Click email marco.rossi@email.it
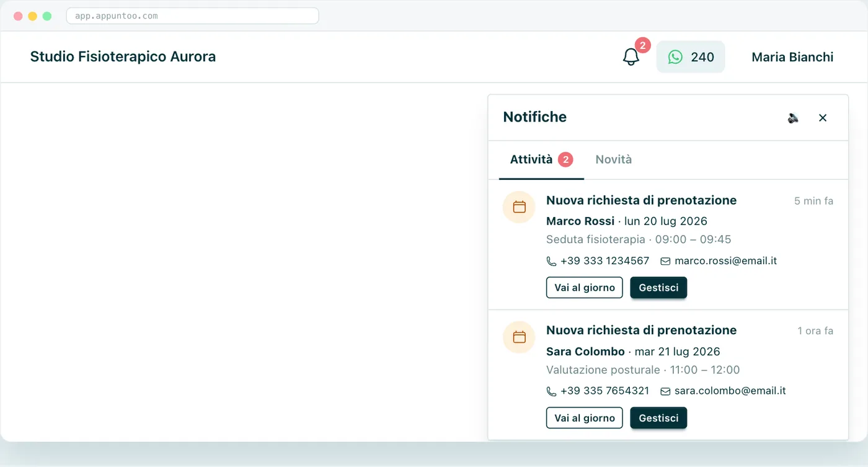Image resolution: width=868 pixels, height=467 pixels. point(726,261)
